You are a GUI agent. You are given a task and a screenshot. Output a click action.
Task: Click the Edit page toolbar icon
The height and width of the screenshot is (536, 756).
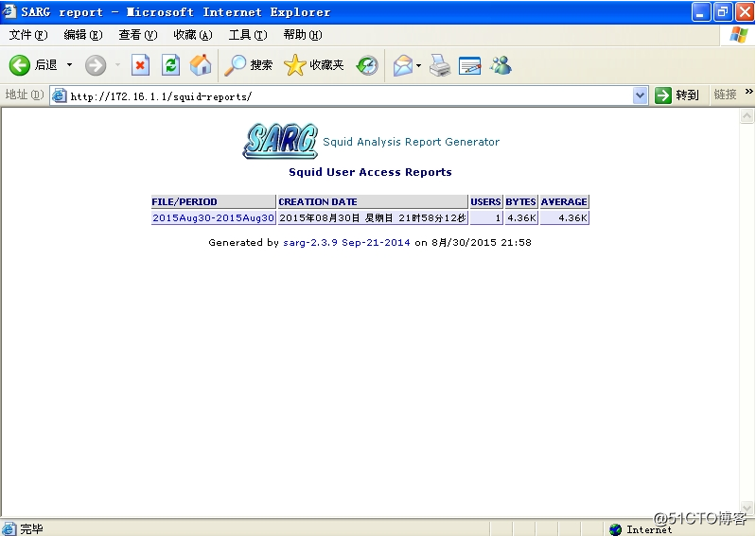coord(469,65)
